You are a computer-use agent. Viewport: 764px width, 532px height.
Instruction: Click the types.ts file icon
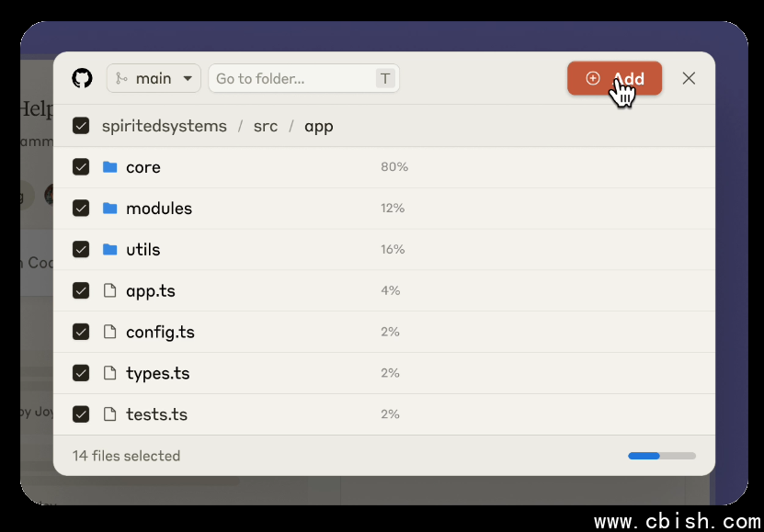click(x=110, y=373)
